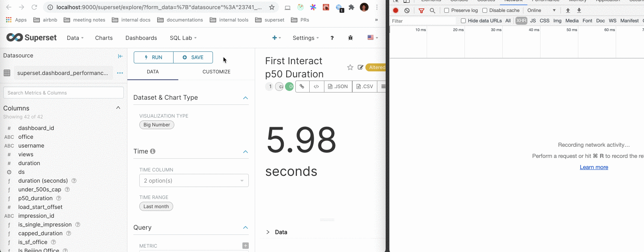This screenshot has height=252, width=644.
Task: Open the internal docs bookmarks folder
Action: pyautogui.click(x=131, y=20)
